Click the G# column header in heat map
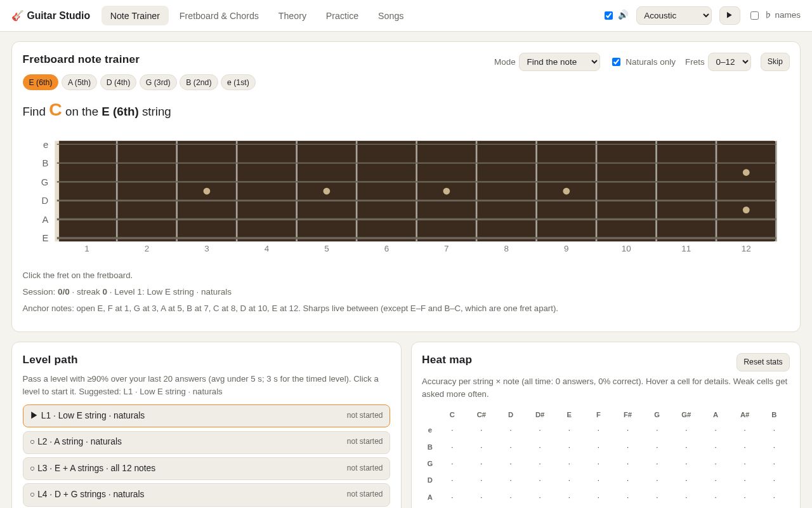812x508 pixels. click(686, 415)
